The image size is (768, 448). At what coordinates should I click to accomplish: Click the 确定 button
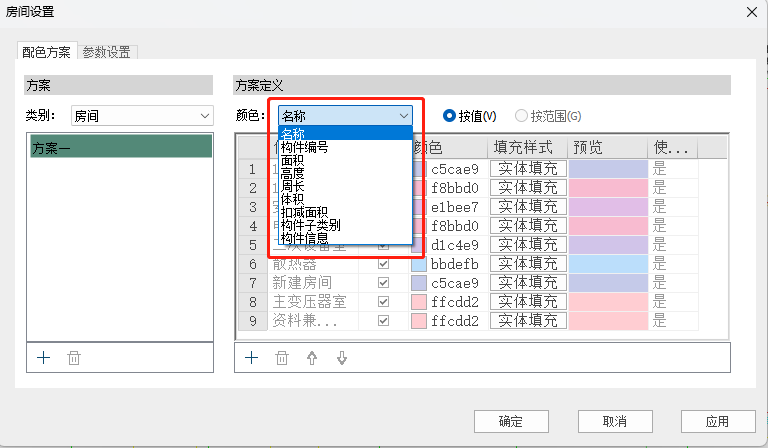click(x=511, y=422)
